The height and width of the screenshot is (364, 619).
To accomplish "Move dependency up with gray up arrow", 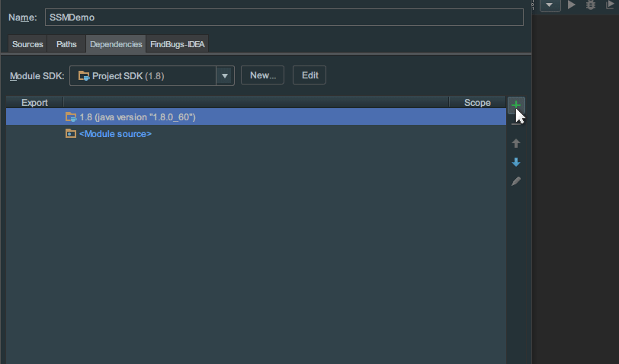I will [x=516, y=143].
